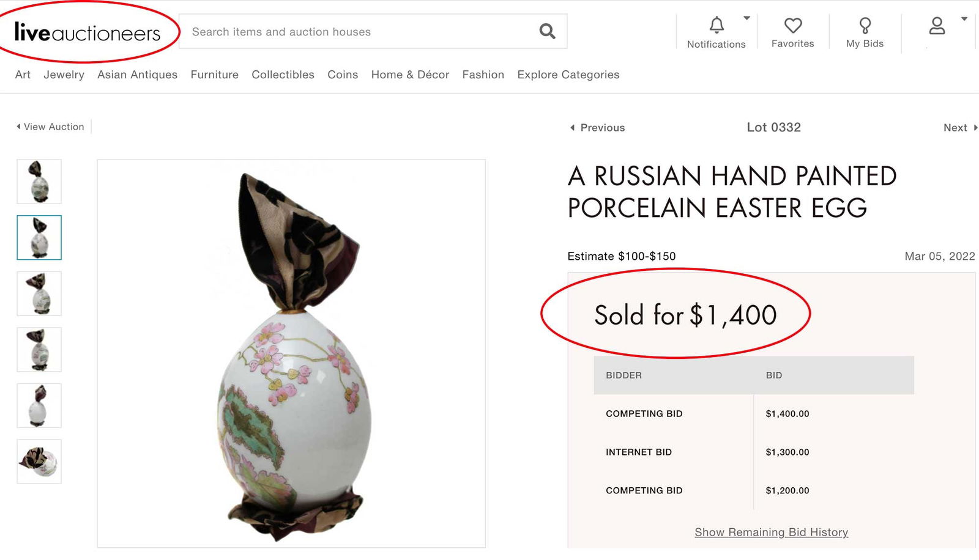Click the LiveAuctioneers logo

pos(86,31)
